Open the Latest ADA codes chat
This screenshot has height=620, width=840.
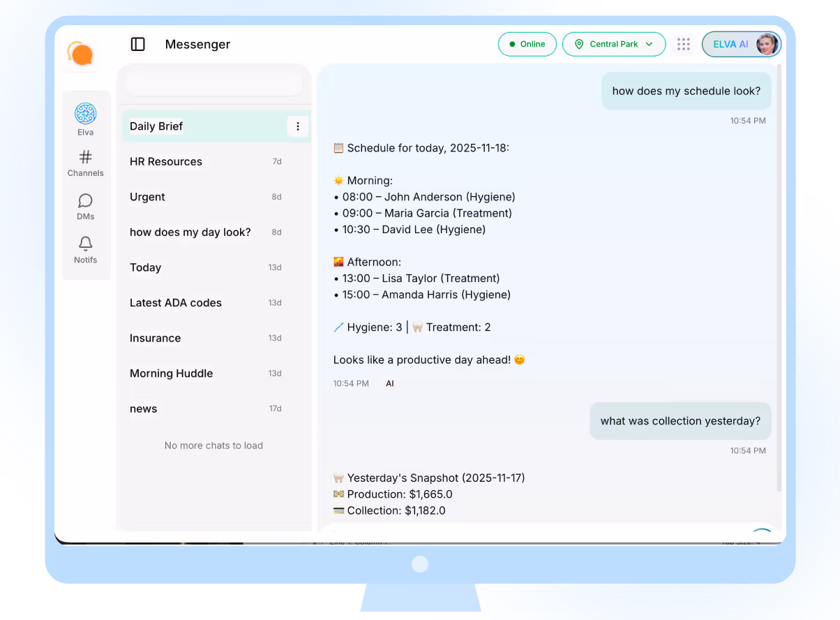point(175,302)
